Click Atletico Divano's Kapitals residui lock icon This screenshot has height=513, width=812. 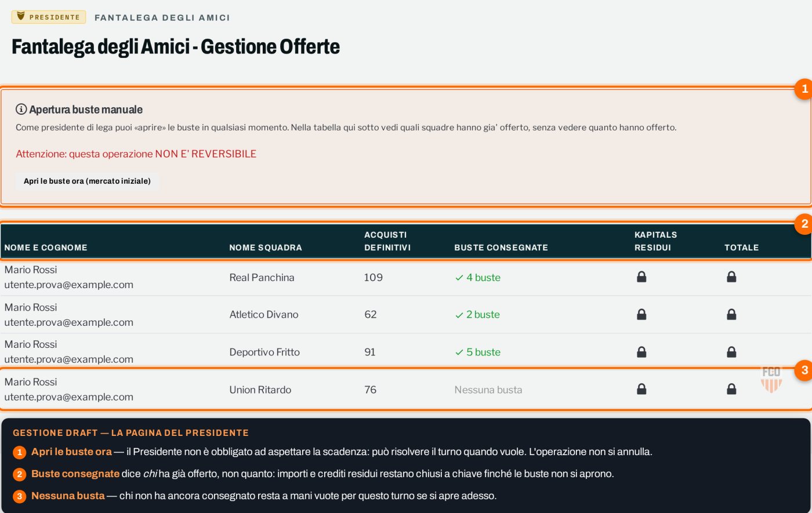pyautogui.click(x=641, y=314)
